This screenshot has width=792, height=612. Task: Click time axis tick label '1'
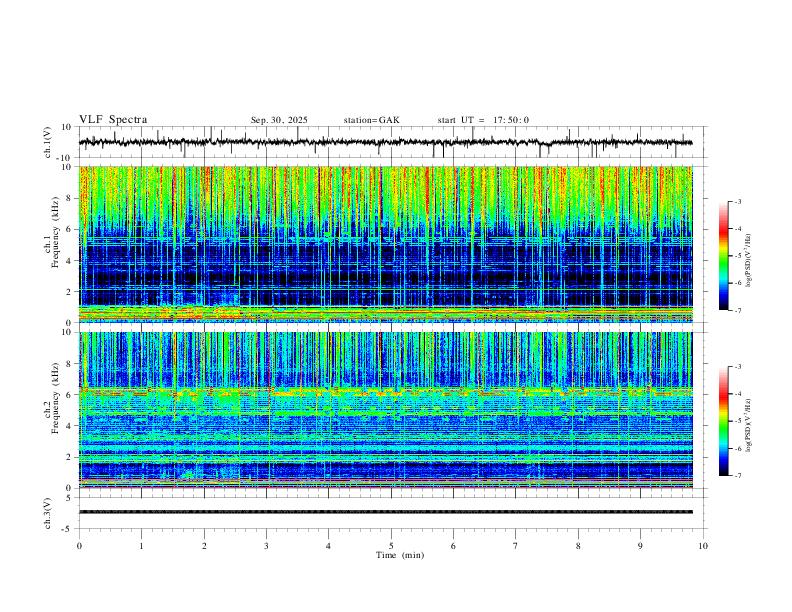141,546
